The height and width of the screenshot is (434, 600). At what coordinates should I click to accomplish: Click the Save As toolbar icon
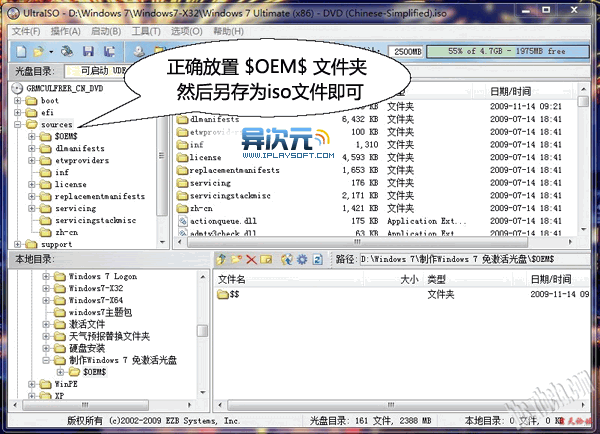(109, 51)
